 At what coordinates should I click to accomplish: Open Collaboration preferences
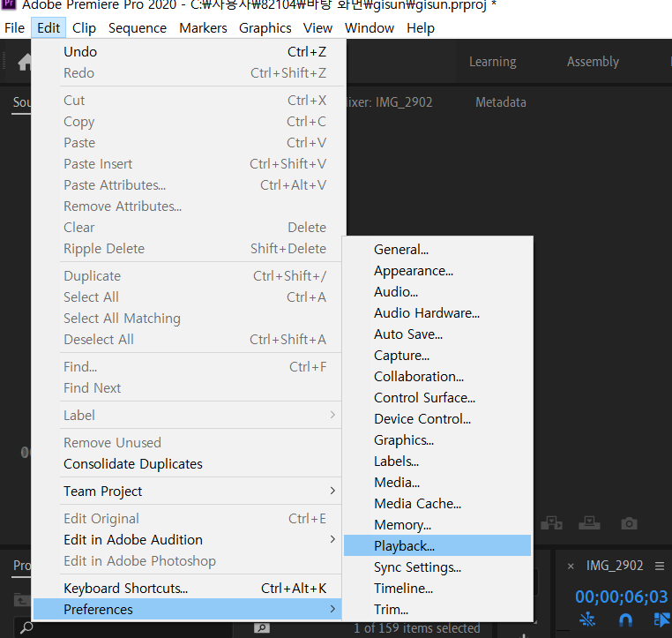[x=437, y=377]
